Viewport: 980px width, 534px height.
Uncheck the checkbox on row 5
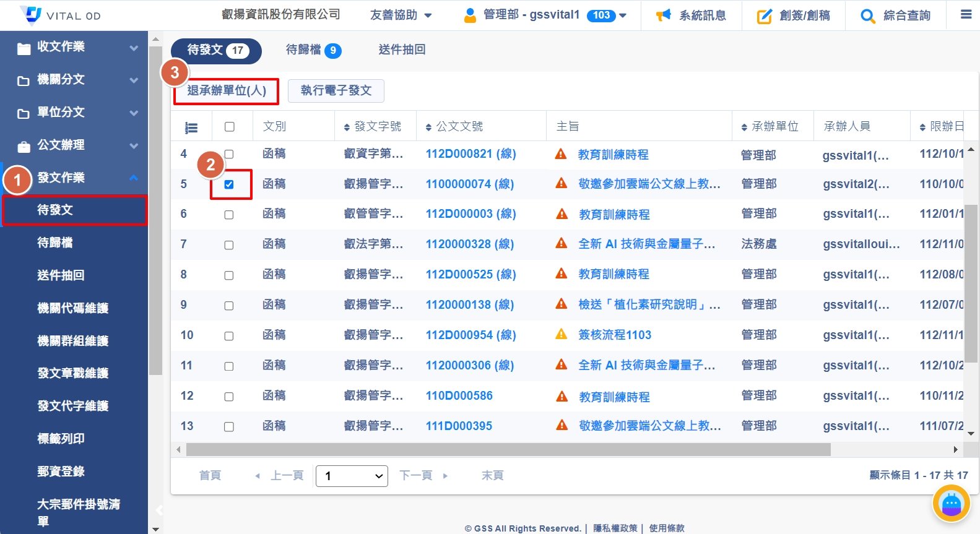[x=229, y=184]
